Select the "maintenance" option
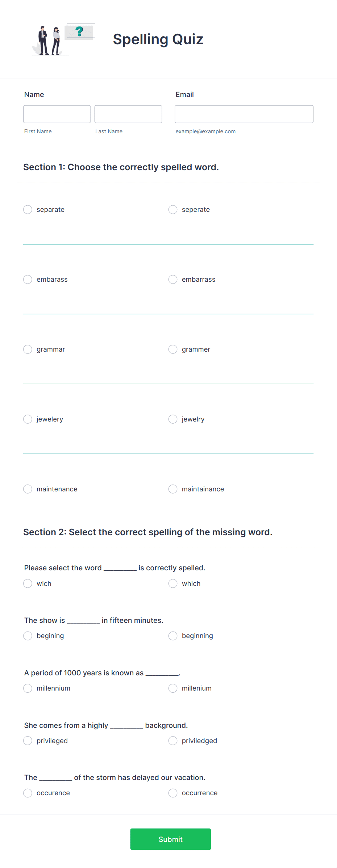The image size is (337, 868). (28, 489)
